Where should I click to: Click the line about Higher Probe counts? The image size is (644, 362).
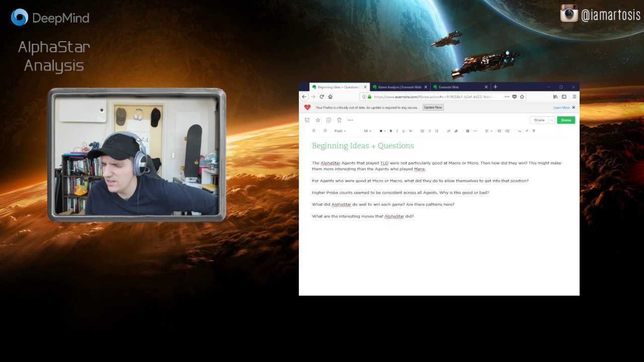tap(400, 193)
